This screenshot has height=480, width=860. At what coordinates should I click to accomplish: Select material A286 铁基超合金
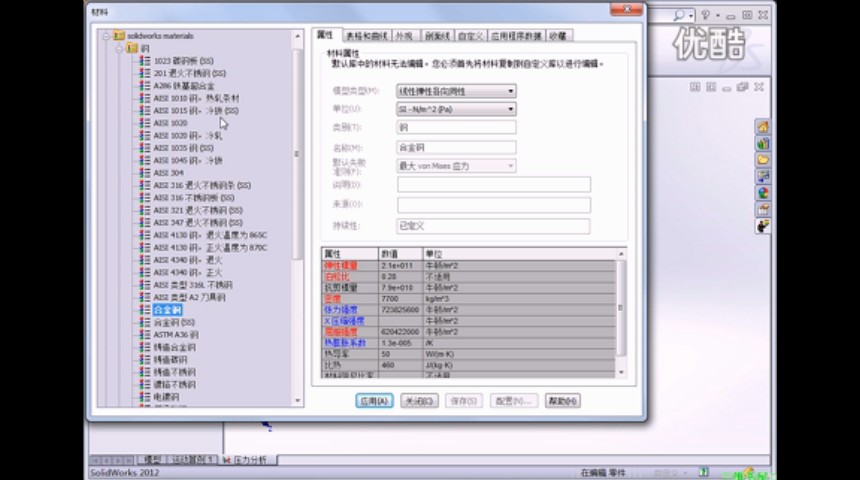(x=184, y=86)
